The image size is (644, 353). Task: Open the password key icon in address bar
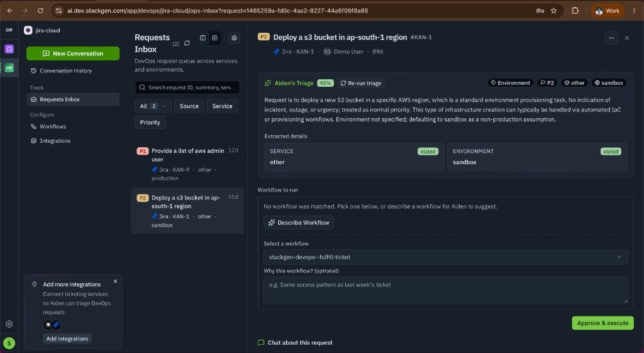[540, 11]
